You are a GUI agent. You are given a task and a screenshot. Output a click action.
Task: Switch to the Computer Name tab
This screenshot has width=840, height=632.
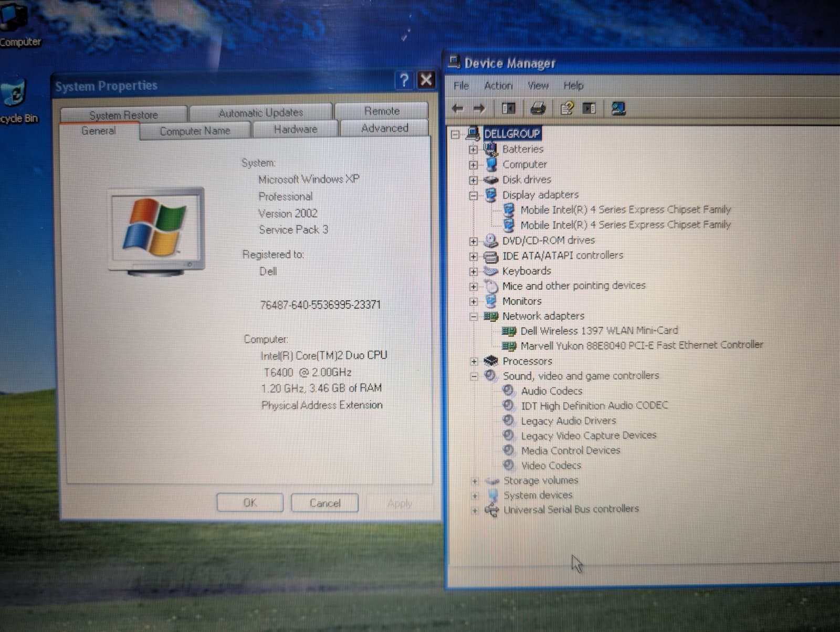[195, 131]
